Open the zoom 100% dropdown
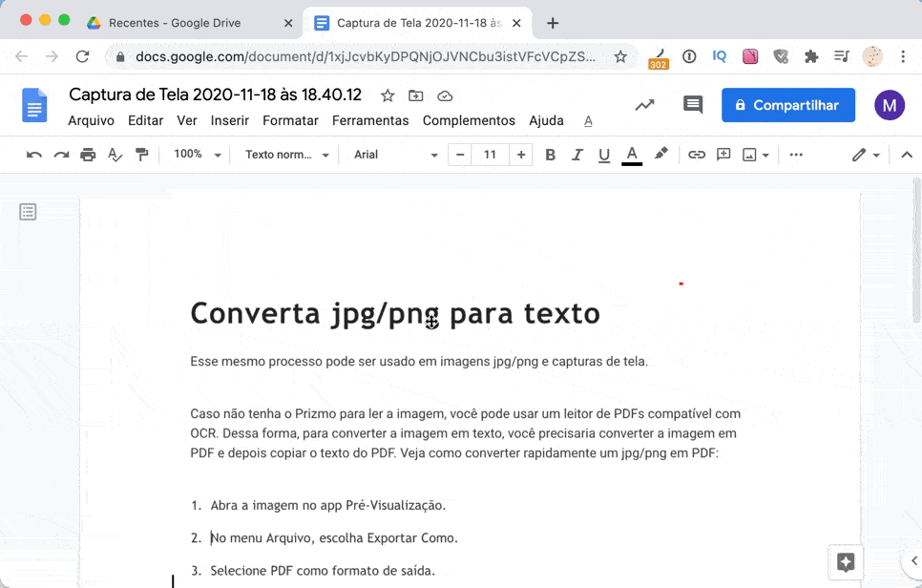The width and height of the screenshot is (922, 588). (x=197, y=154)
